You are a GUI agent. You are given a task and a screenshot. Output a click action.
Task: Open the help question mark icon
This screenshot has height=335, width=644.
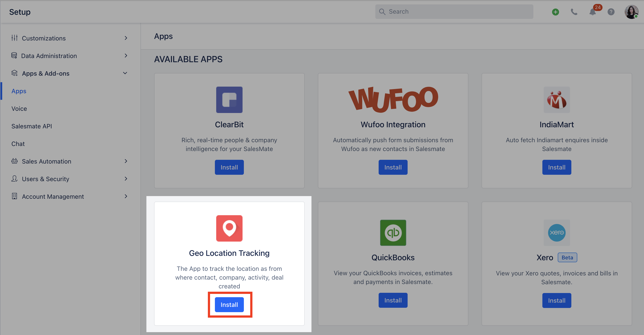pos(611,12)
